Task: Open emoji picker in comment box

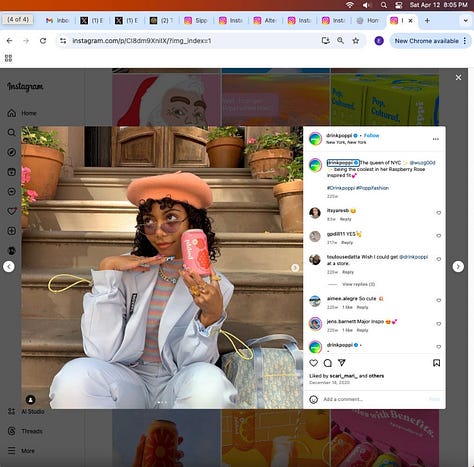Action: coord(313,399)
